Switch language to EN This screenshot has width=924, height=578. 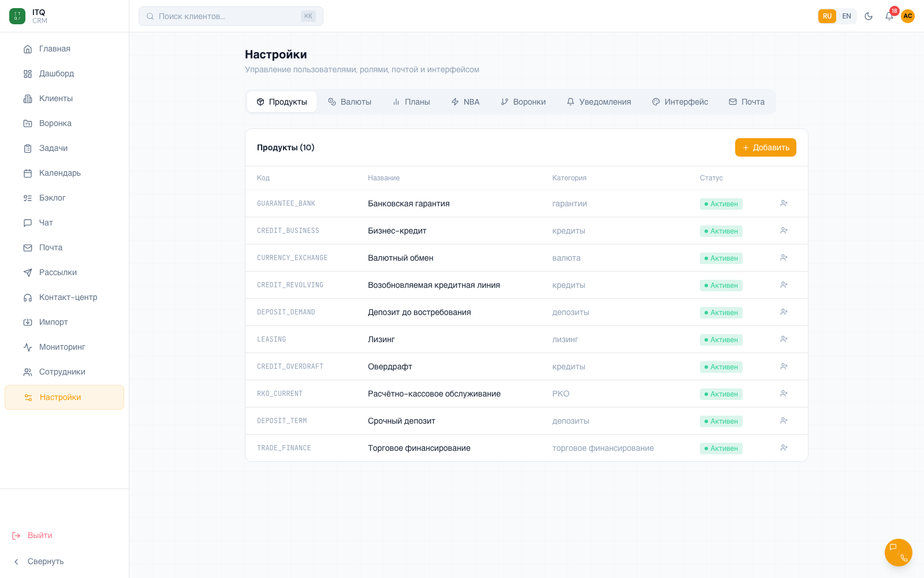(847, 16)
